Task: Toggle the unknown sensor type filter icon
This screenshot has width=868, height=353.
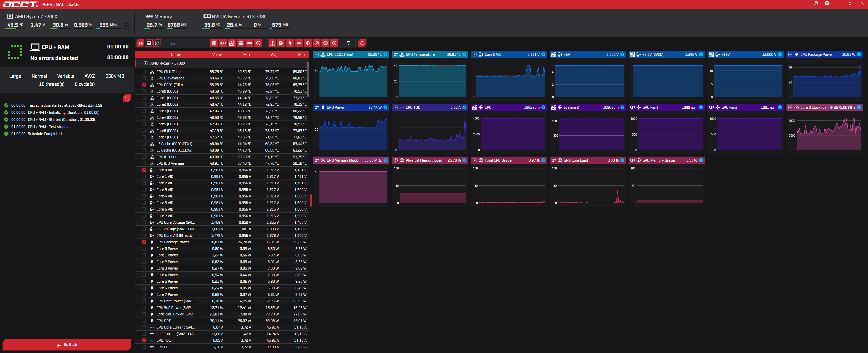Action: (334, 43)
